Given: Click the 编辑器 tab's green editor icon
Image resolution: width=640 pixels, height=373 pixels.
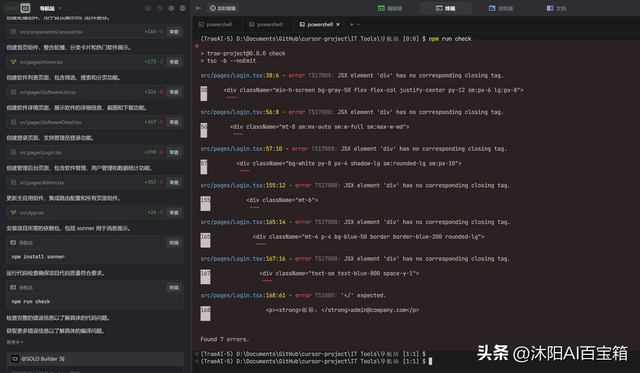Looking at the screenshot, I should [381, 8].
